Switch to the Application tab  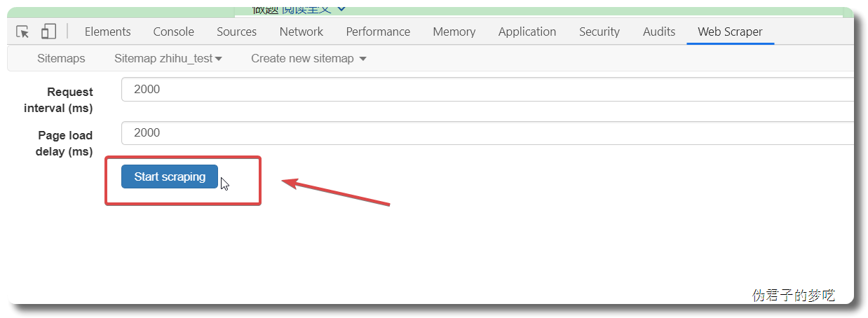(527, 32)
